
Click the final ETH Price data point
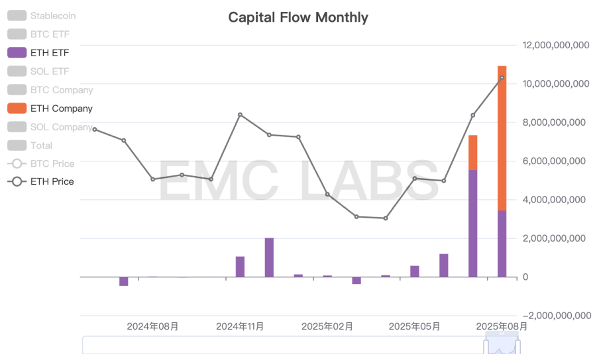tap(502, 77)
